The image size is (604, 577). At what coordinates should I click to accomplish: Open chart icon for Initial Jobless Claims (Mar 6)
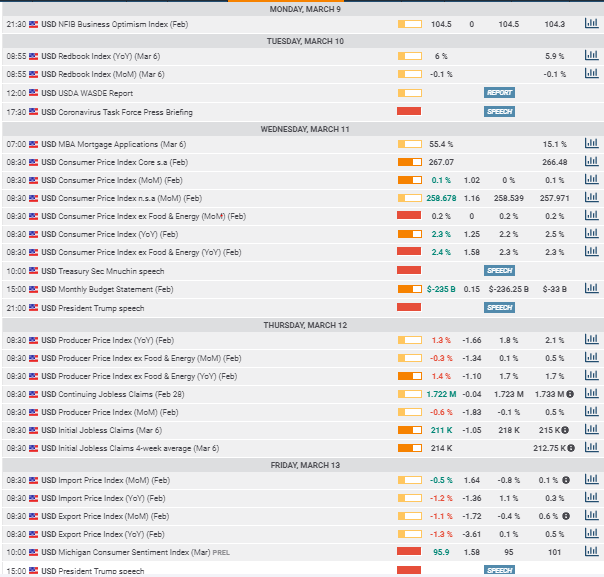[591, 429]
